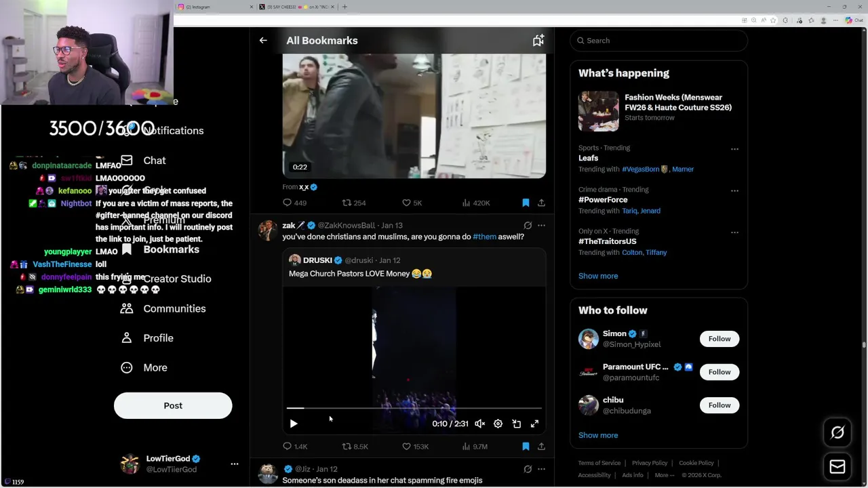Expand DRUSKI video to fullscreen
868x488 pixels.
[x=534, y=424]
